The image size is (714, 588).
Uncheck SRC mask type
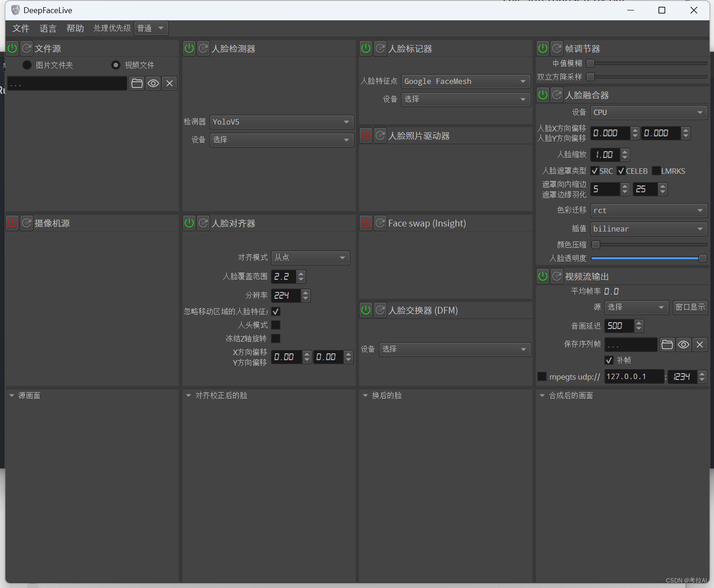[594, 171]
